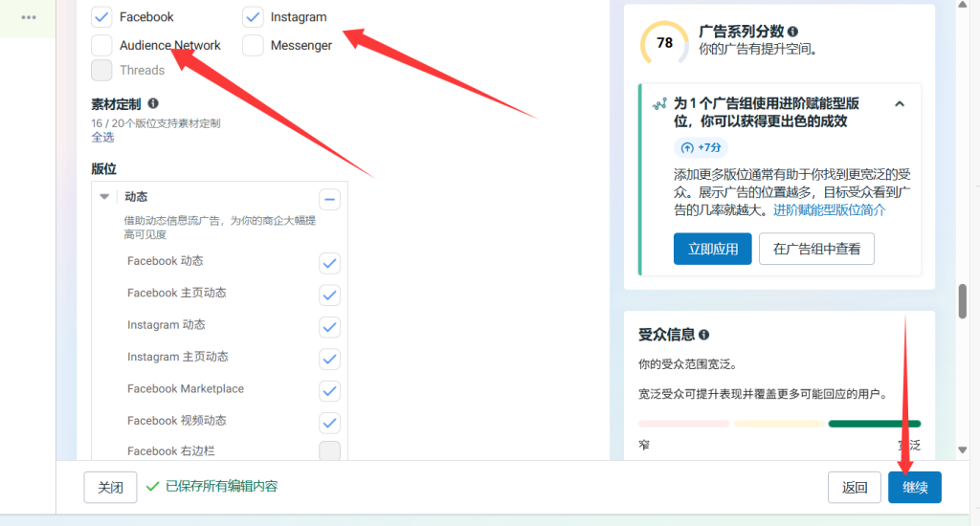The width and height of the screenshot is (980, 526).
Task: Click the +7分 score badge
Action: point(701,147)
